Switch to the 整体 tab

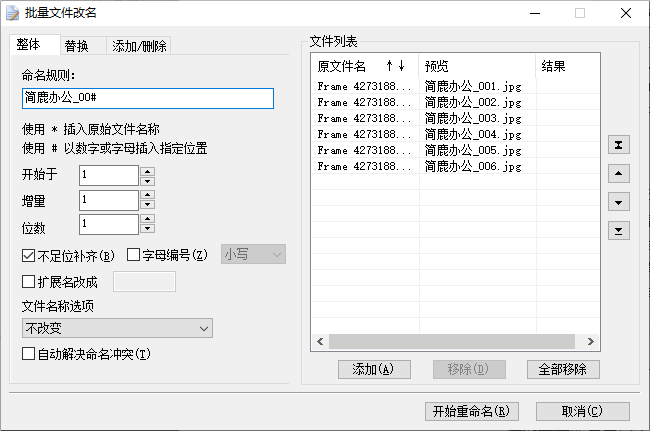[34, 44]
